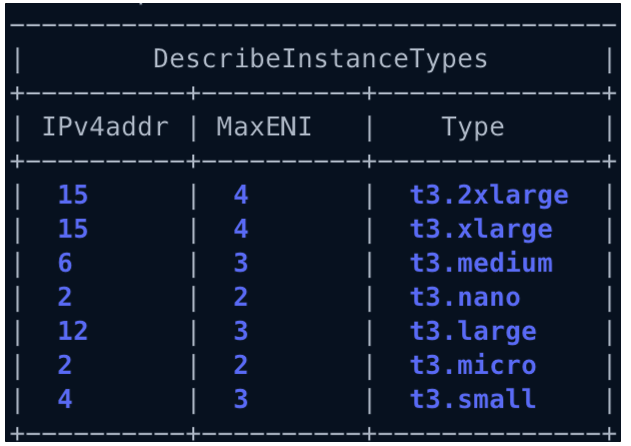Viewport: 631px width, 446px height.
Task: Click the DescribeInstanceTypes table title
Action: click(x=320, y=59)
